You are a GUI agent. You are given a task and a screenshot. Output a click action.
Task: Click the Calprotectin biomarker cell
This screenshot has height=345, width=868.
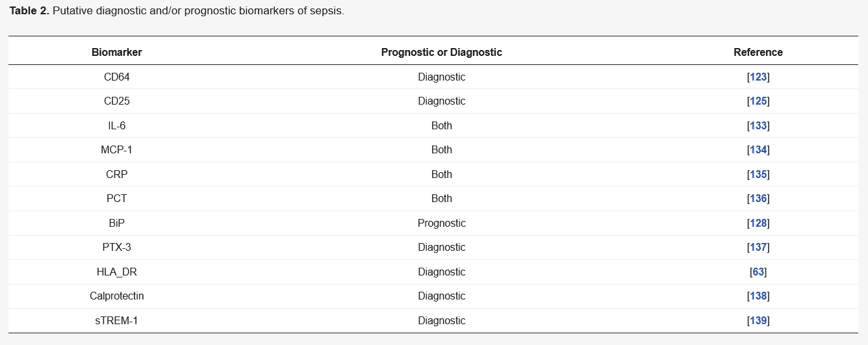(x=117, y=296)
